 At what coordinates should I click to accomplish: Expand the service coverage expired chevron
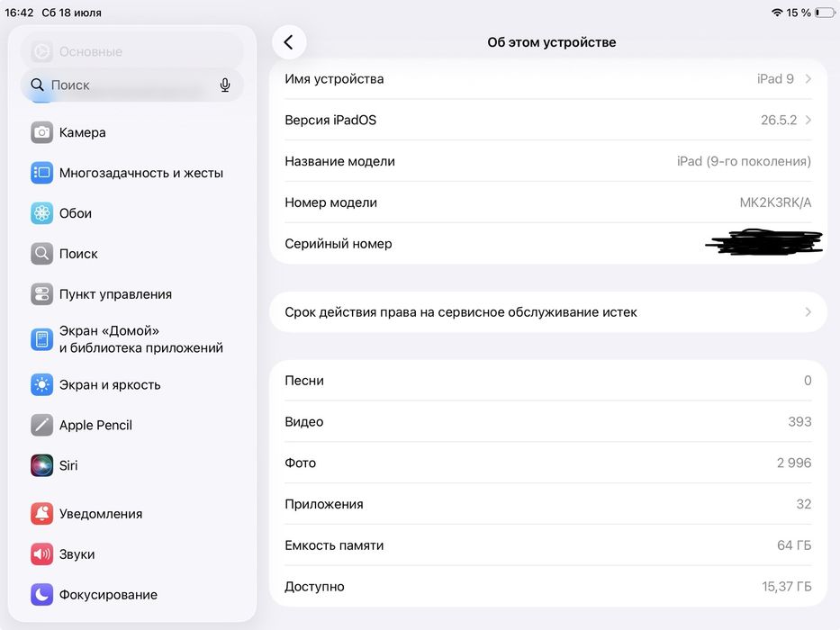pos(808,311)
